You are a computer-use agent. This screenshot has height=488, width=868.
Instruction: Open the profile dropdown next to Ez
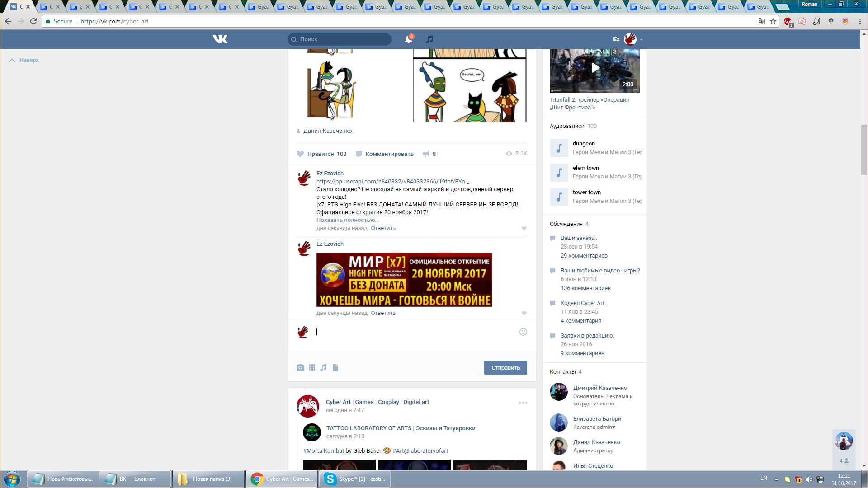[x=641, y=40]
